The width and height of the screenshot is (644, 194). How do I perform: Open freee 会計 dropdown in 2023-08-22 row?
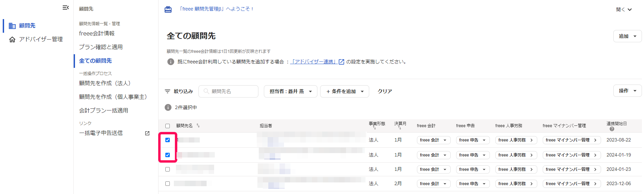434,140
